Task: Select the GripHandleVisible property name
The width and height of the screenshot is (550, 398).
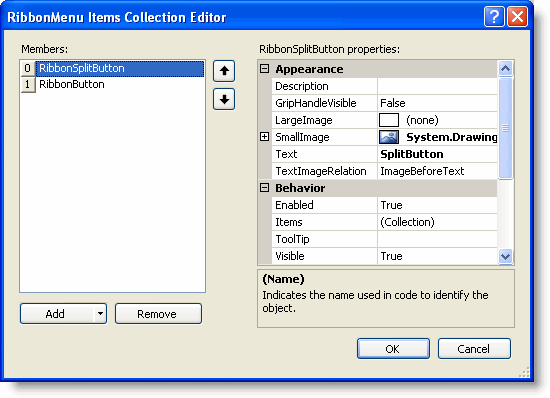Action: click(316, 103)
